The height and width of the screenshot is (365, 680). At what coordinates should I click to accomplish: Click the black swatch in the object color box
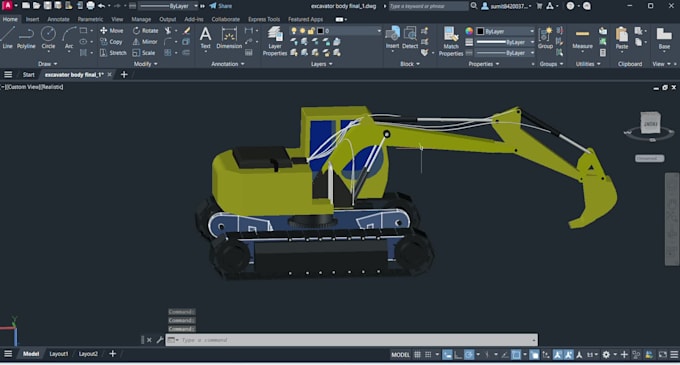point(481,31)
